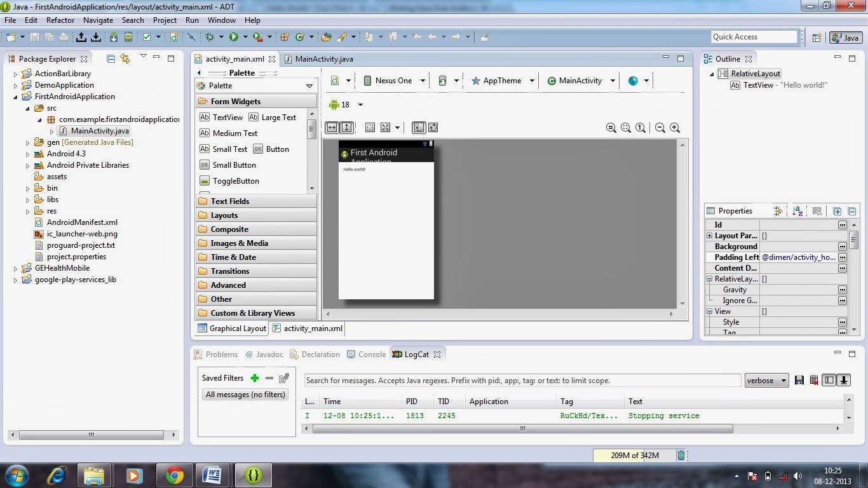Open Microsoft Word from the taskbar

click(x=213, y=475)
